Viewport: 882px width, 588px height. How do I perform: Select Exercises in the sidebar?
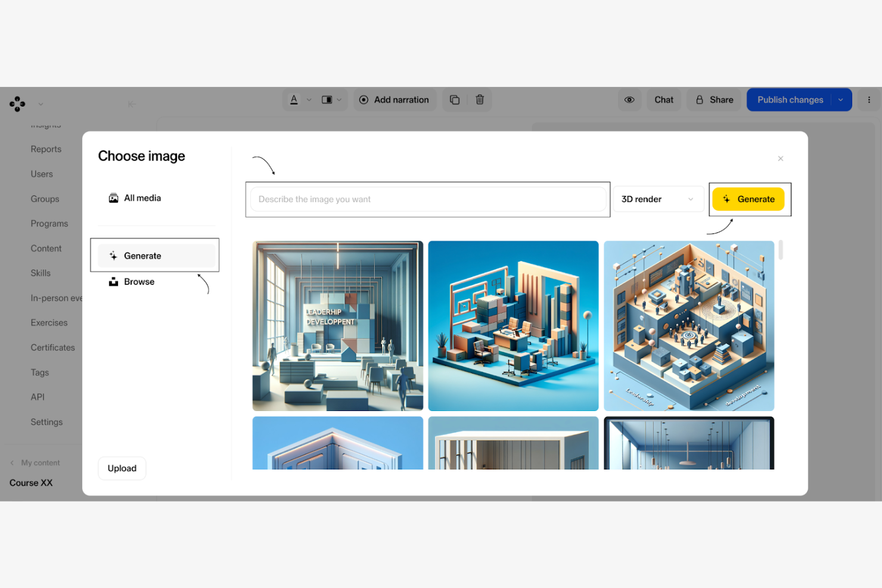[49, 323]
